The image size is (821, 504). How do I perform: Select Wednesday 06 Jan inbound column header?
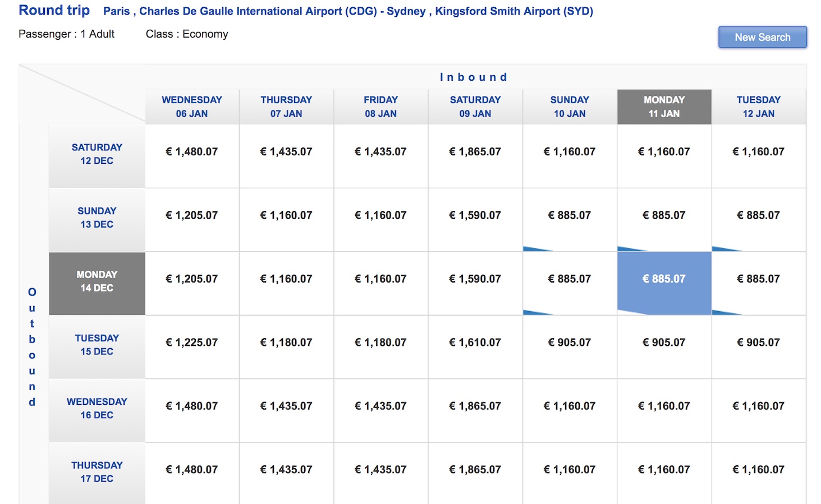coord(192,107)
